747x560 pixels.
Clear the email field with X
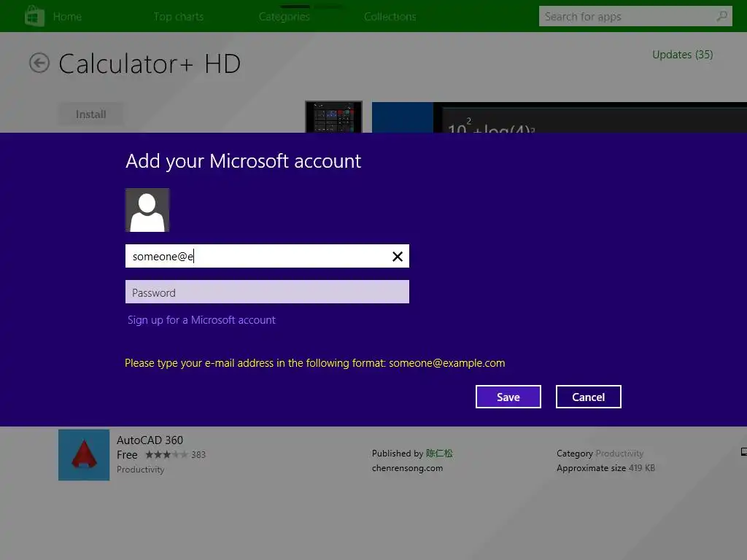[398, 257]
